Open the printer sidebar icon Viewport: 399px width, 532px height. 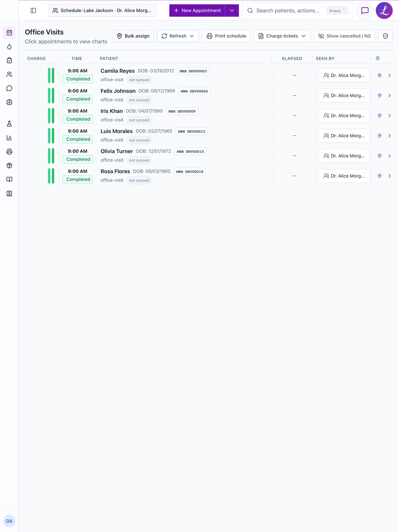(9, 152)
